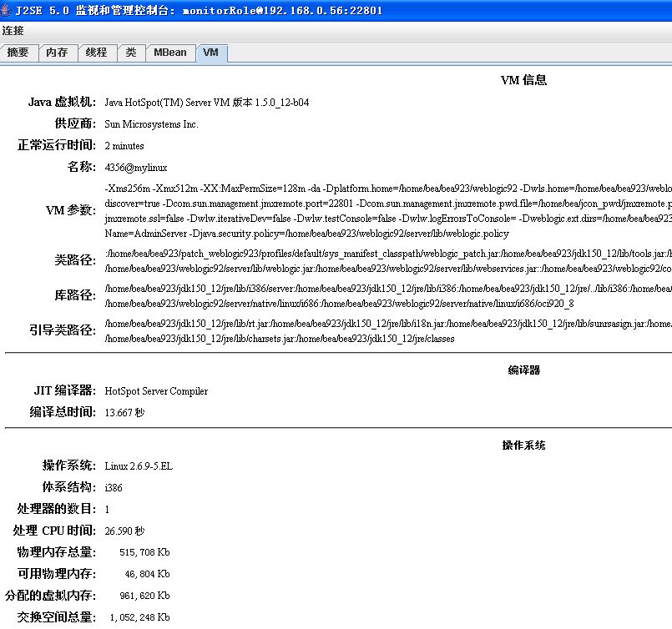Select the "Sun Microsystems Inc." value
Viewport: 672px width, 629px height.
coord(151,124)
